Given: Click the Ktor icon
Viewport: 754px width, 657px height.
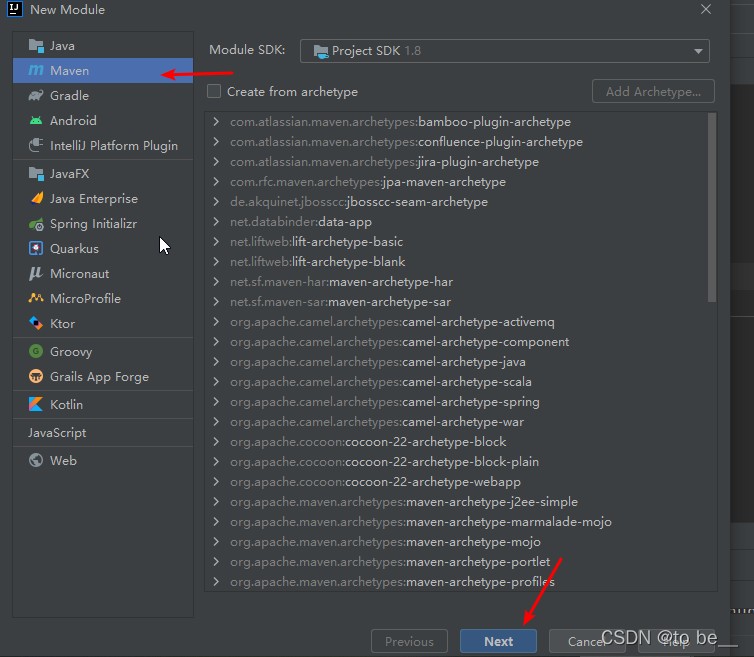Looking at the screenshot, I should point(36,324).
